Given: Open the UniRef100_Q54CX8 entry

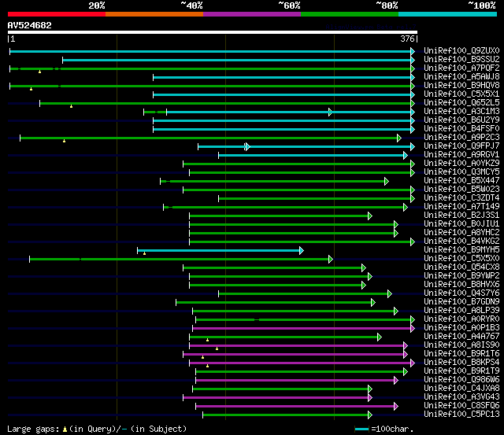Looking at the screenshot, I should click(461, 267).
